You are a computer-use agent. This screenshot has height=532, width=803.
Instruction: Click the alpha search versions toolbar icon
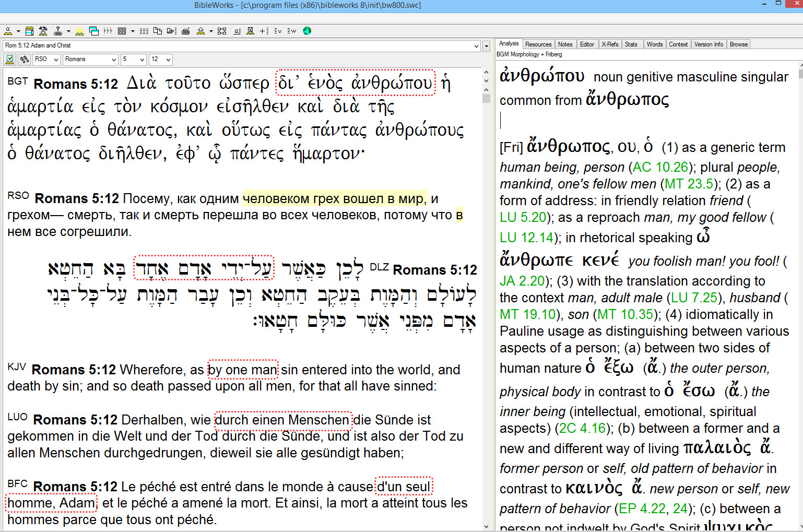click(8, 31)
